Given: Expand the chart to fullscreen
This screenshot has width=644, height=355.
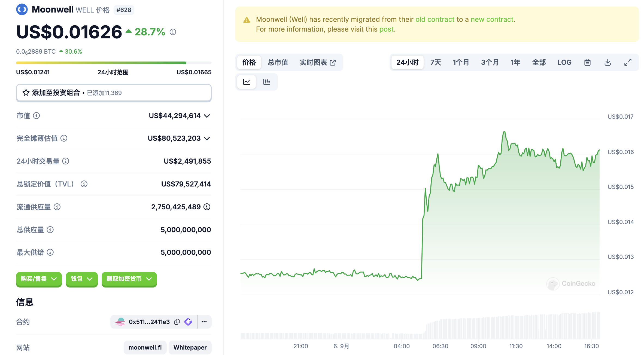Looking at the screenshot, I should point(628,62).
